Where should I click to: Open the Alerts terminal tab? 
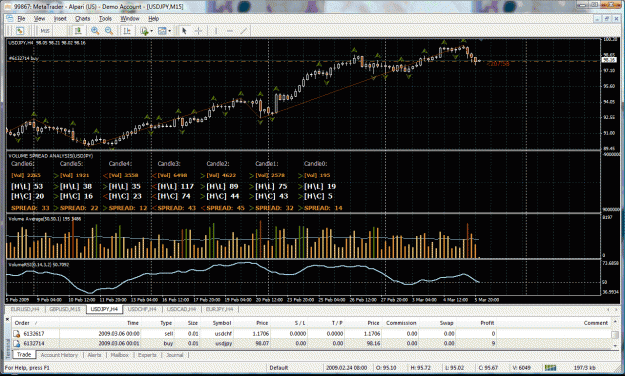tap(94, 355)
